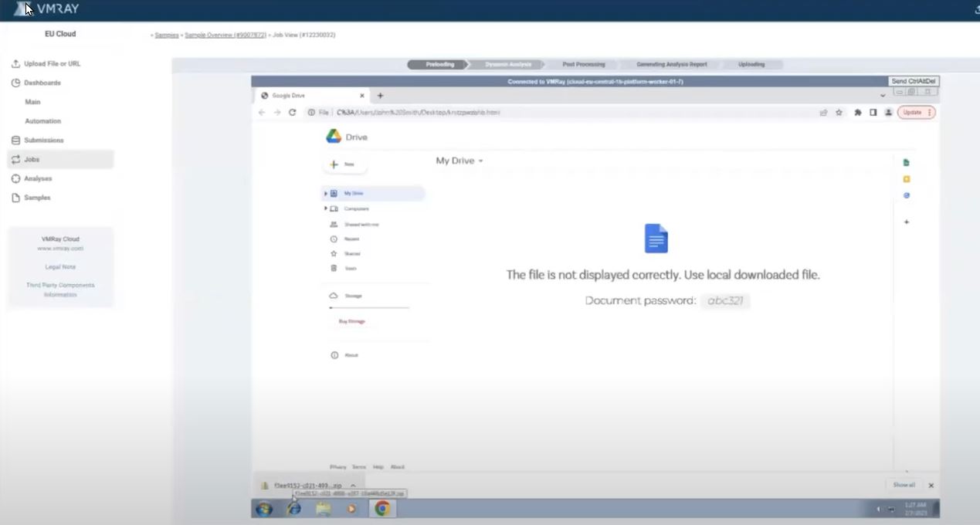Click the browser forward arrow
Image resolution: width=980 pixels, height=525 pixels.
pyautogui.click(x=277, y=112)
